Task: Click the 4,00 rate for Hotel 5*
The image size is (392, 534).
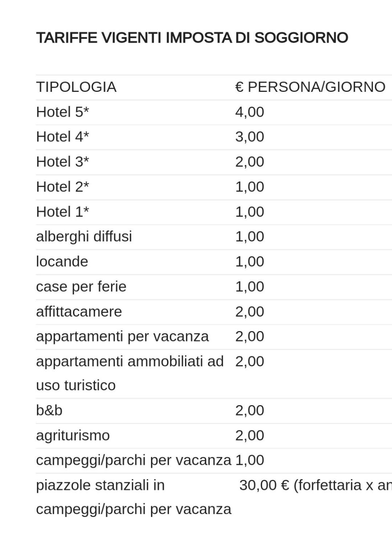Action: (250, 112)
